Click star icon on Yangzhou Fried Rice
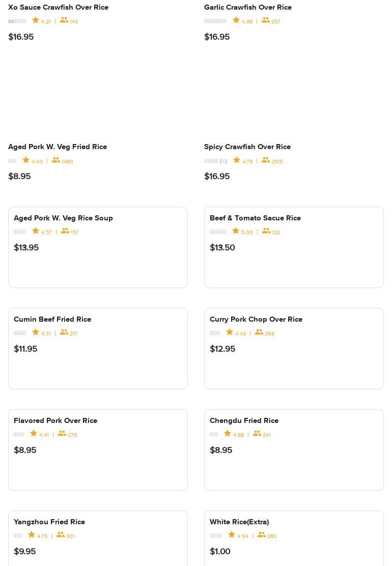392x566 pixels. pos(32,535)
